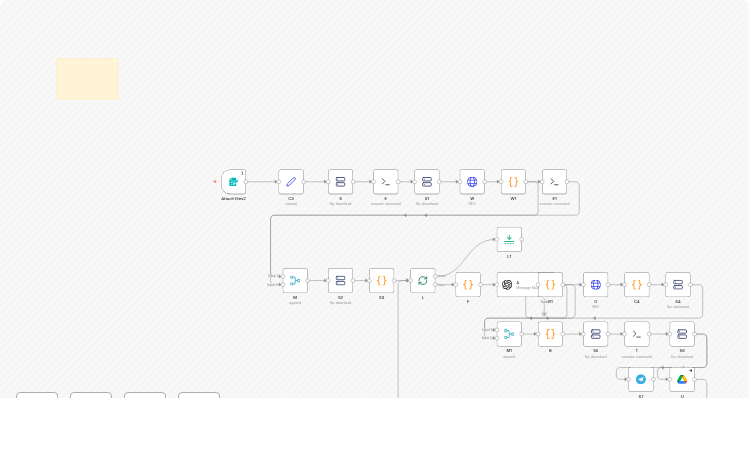Select the X execute command node

point(385,182)
